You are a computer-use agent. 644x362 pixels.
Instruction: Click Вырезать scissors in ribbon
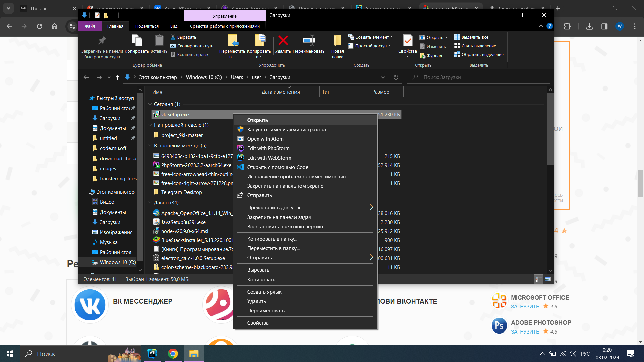pos(183,37)
